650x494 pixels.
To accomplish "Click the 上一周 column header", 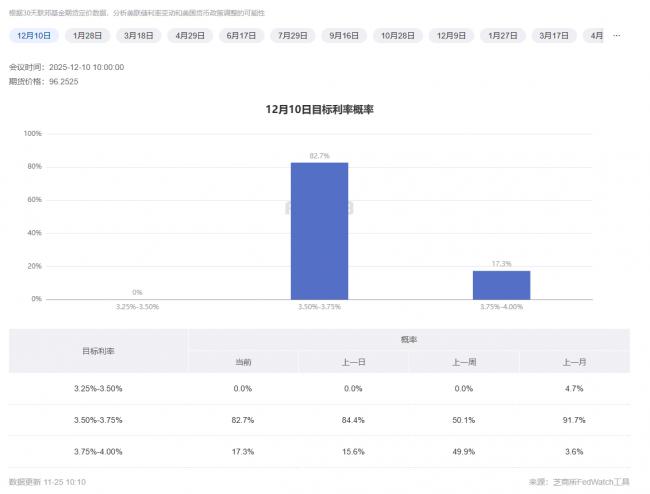I will click(x=464, y=362).
